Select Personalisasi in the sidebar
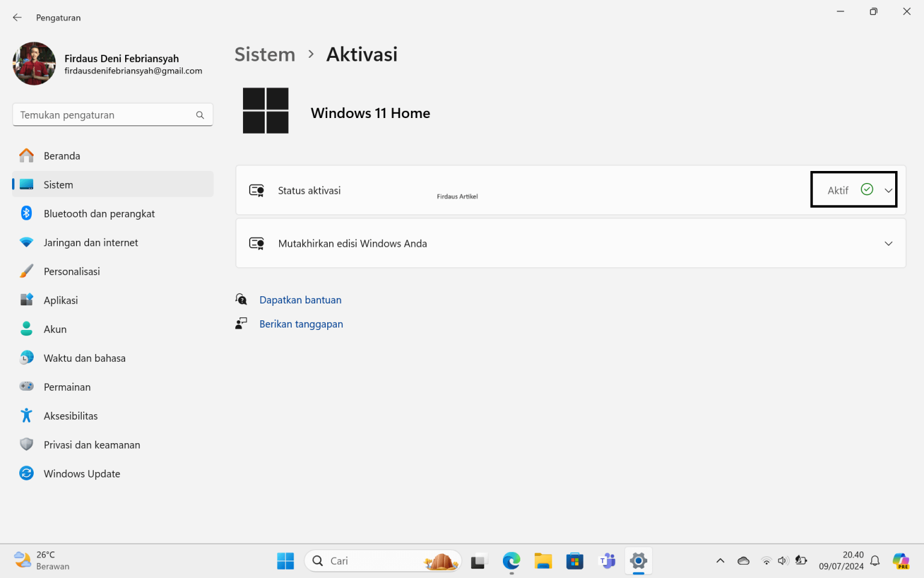The image size is (924, 578). point(72,271)
